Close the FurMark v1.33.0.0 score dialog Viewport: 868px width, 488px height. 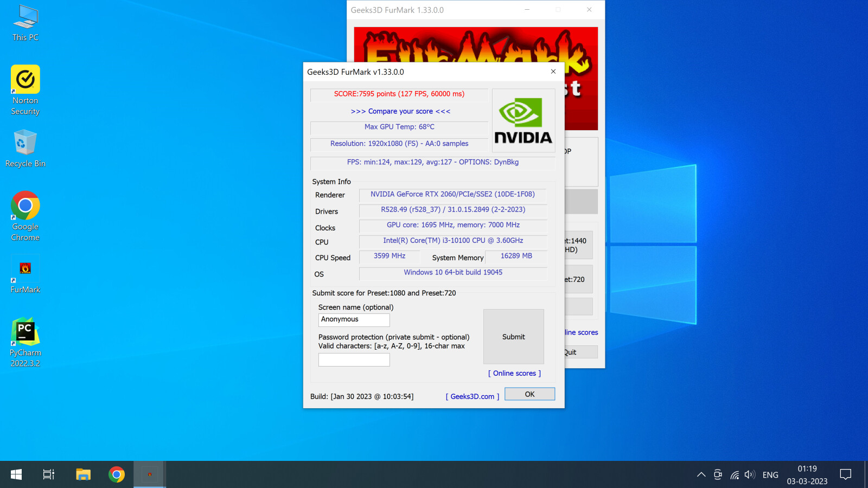[553, 72]
